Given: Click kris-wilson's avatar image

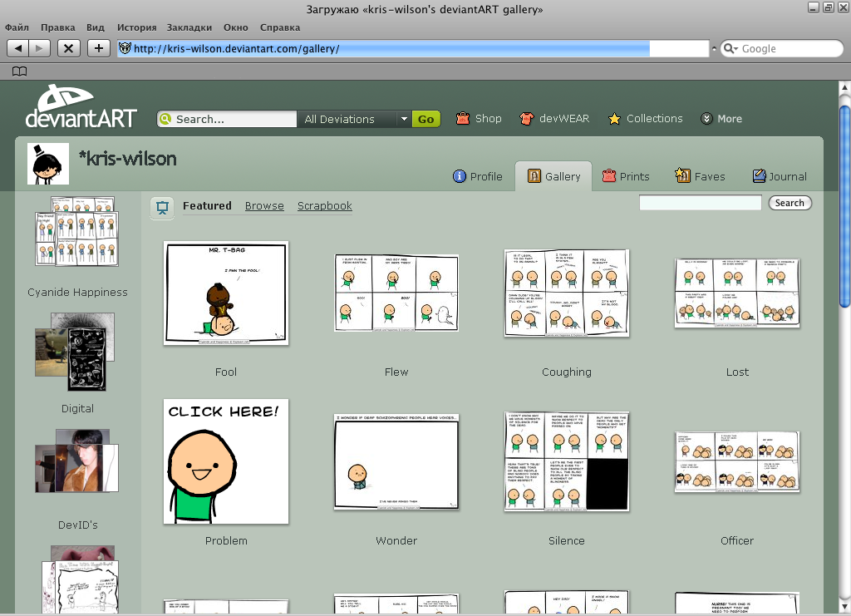Looking at the screenshot, I should pos(48,164).
